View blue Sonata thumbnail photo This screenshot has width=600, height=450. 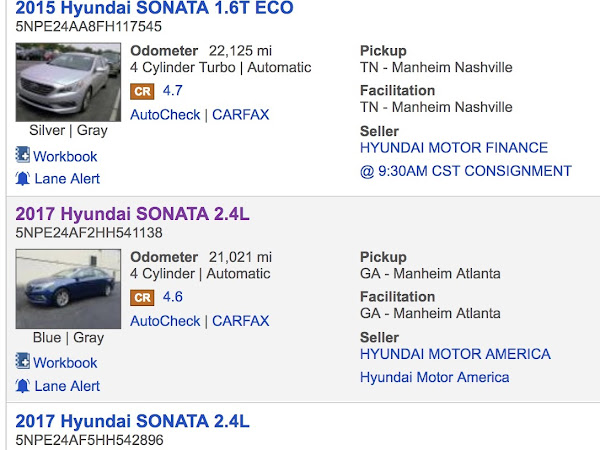coord(68,289)
